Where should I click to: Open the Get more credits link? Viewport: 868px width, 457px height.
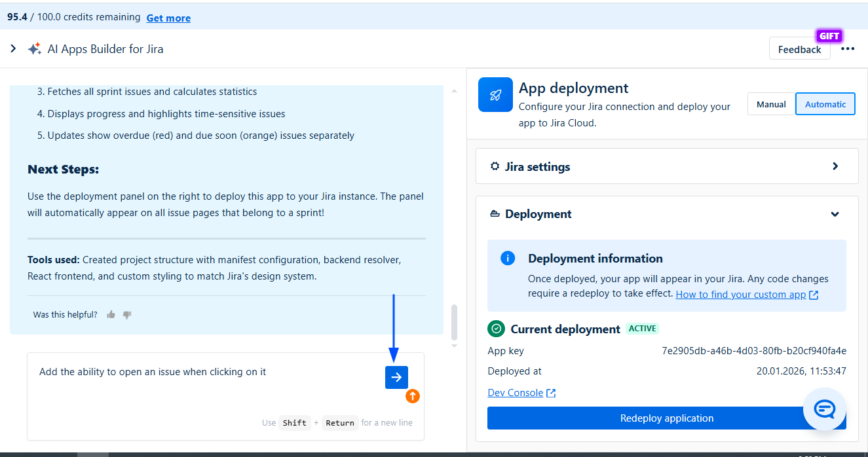(x=168, y=18)
